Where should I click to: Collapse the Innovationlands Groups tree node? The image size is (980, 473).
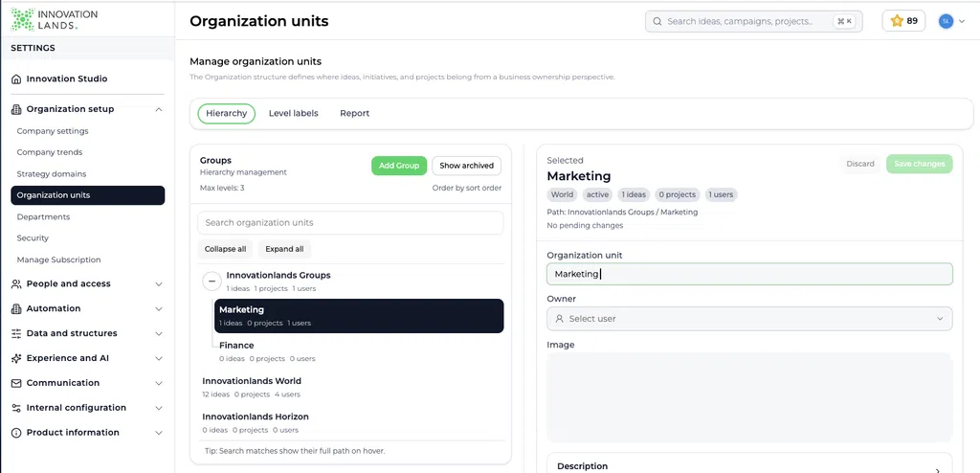(212, 282)
